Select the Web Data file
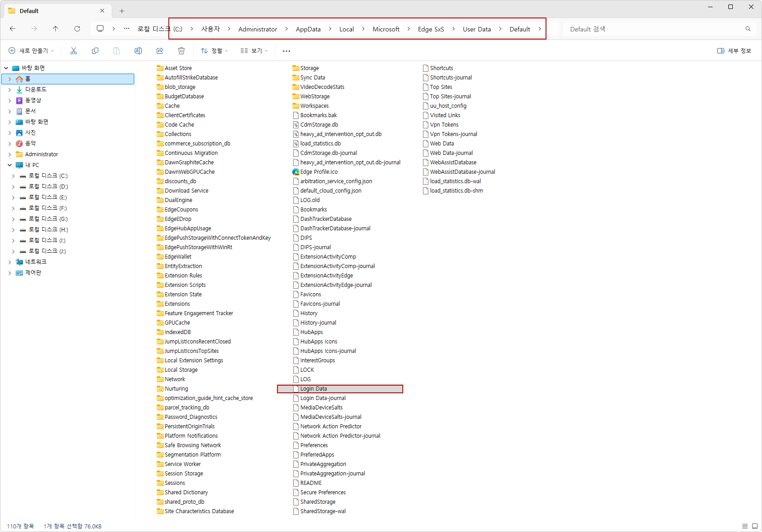Image resolution: width=762 pixels, height=532 pixels. pos(438,144)
